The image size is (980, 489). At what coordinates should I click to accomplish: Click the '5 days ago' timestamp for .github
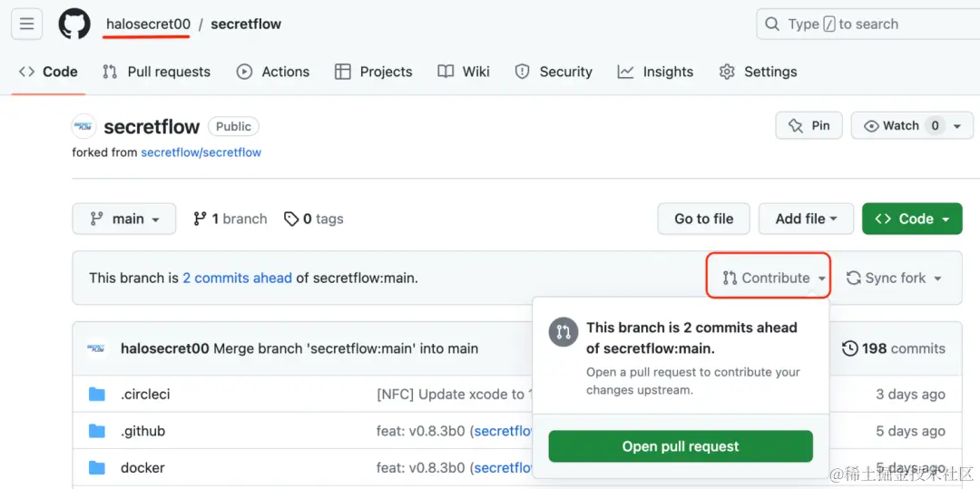(x=910, y=431)
